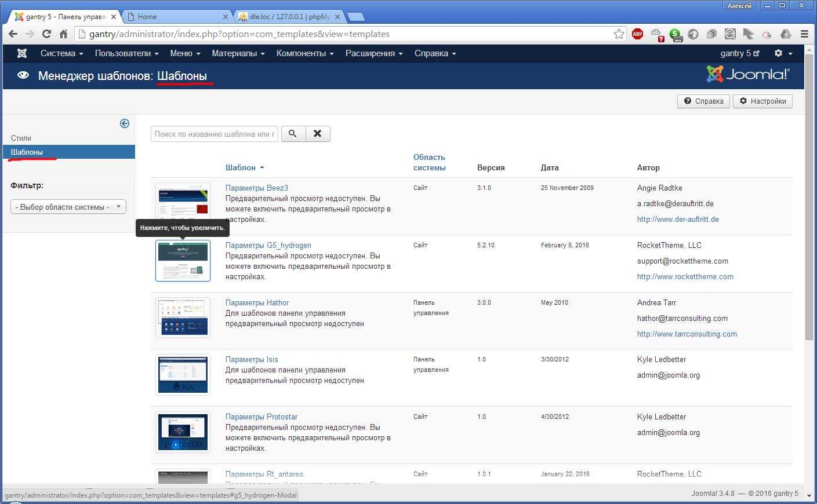Click the globe extension icon in toolbar
817x504 pixels.
click(x=693, y=34)
